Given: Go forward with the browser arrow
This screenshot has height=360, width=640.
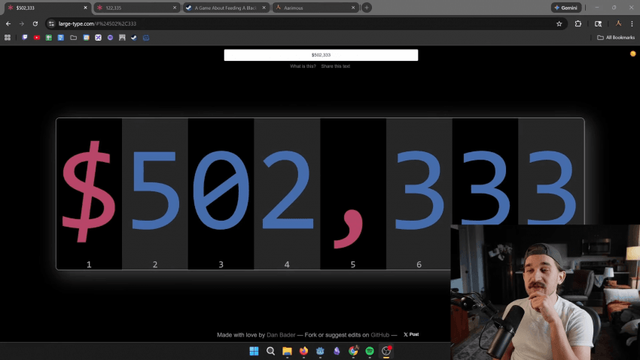Looking at the screenshot, I should (x=22, y=24).
